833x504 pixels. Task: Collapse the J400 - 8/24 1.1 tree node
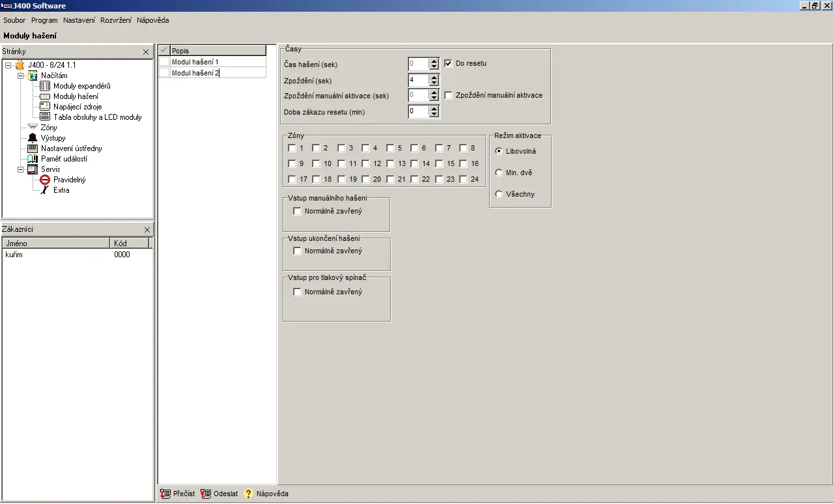tap(8, 65)
